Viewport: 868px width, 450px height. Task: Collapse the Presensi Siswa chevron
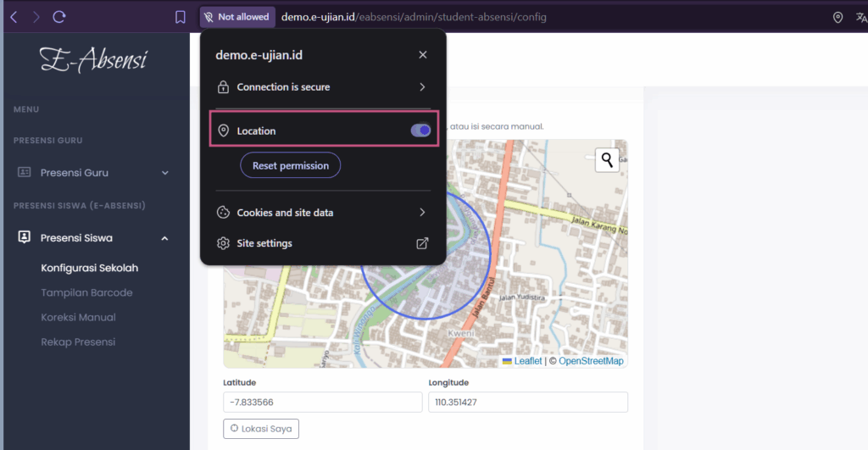point(164,239)
